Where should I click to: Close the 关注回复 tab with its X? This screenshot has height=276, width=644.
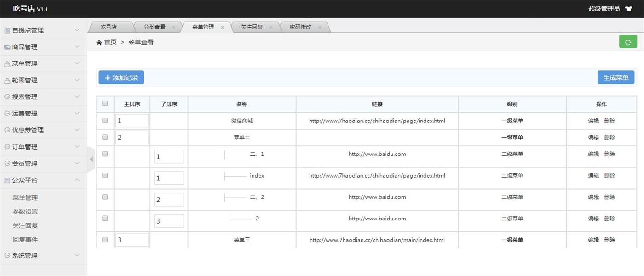(x=271, y=27)
